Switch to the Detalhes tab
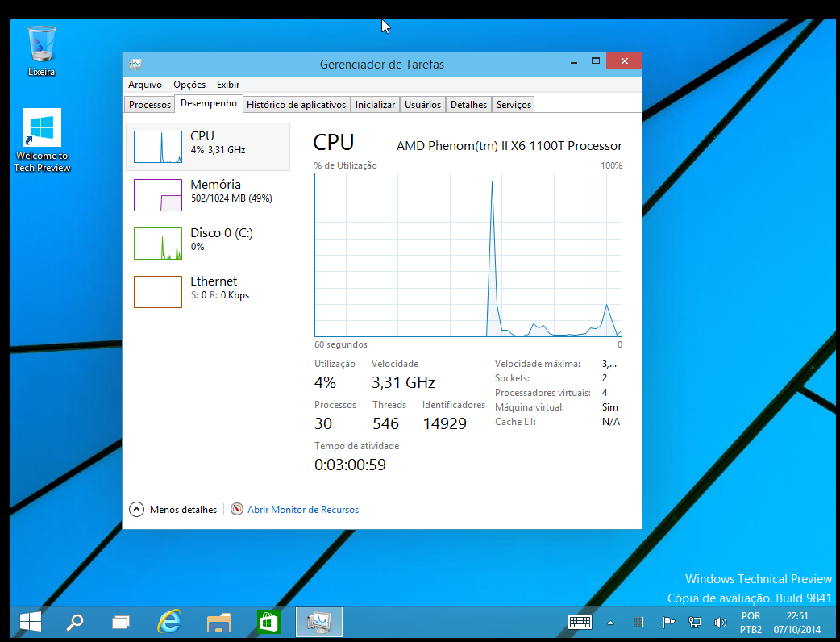Image resolution: width=840 pixels, height=642 pixels. [468, 105]
